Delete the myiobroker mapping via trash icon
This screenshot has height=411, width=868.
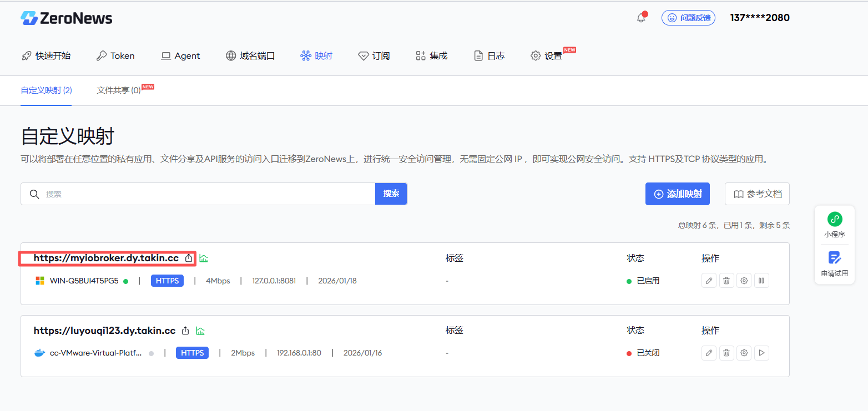(x=726, y=281)
